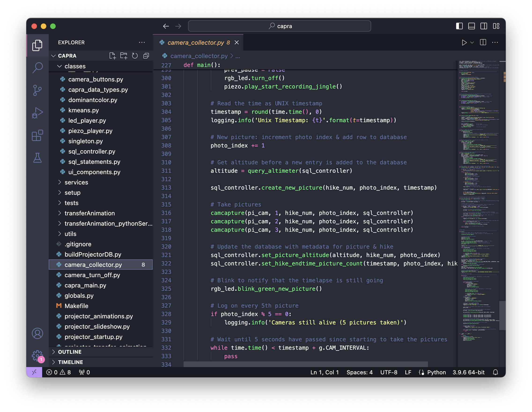Expand the services folder
This screenshot has width=532, height=412.
[x=76, y=182]
